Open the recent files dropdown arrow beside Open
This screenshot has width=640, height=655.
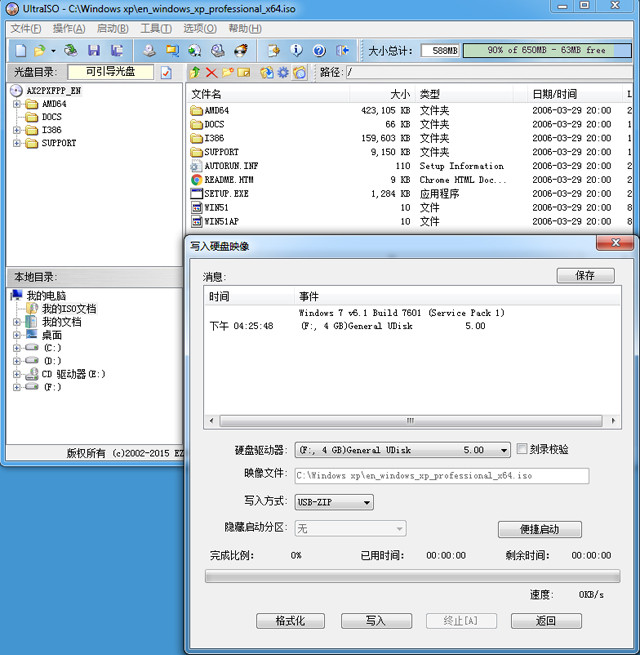(x=53, y=51)
